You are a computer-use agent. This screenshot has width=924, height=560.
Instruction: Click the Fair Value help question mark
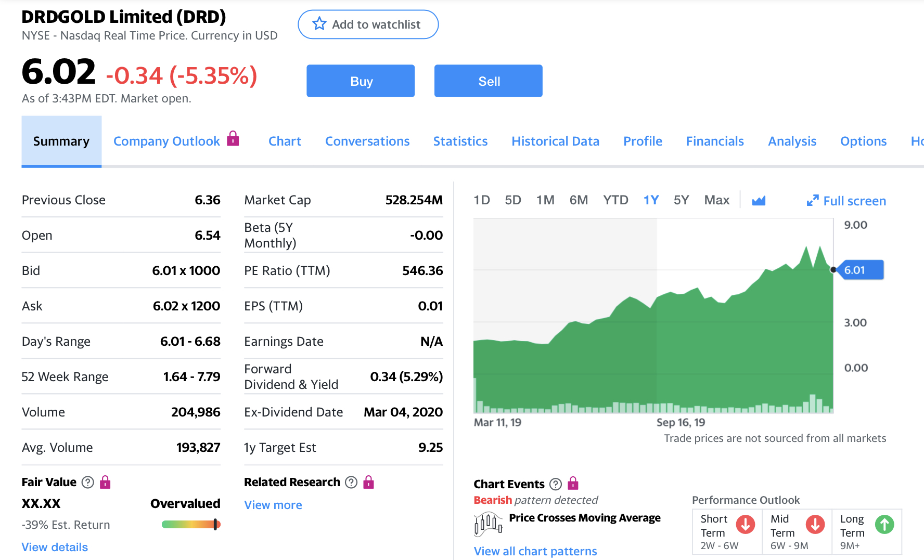[x=88, y=483]
